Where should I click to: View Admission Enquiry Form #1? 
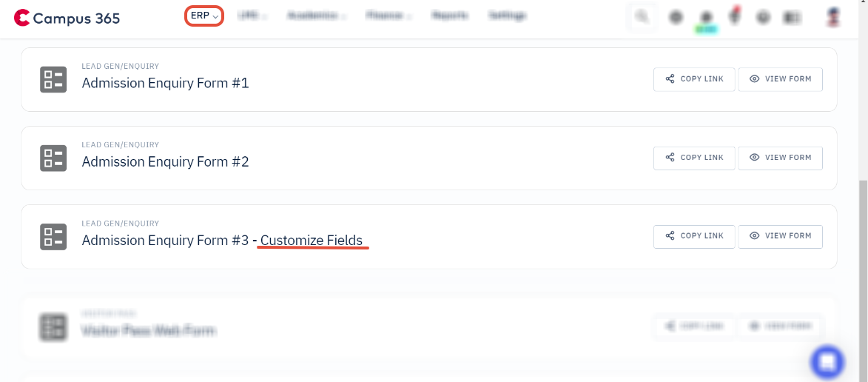coord(780,79)
